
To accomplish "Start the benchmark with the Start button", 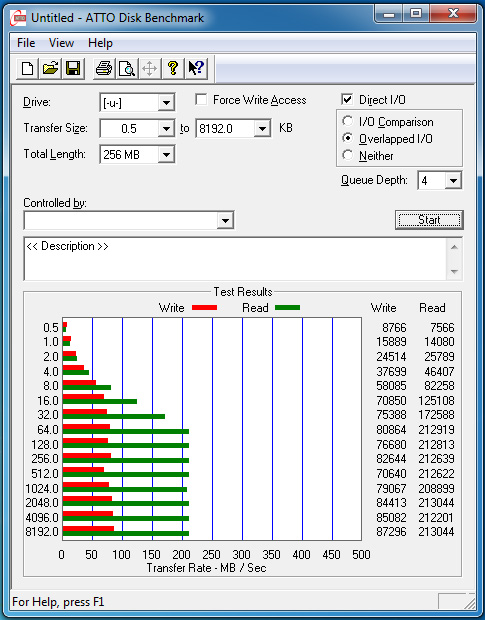I will [x=429, y=220].
